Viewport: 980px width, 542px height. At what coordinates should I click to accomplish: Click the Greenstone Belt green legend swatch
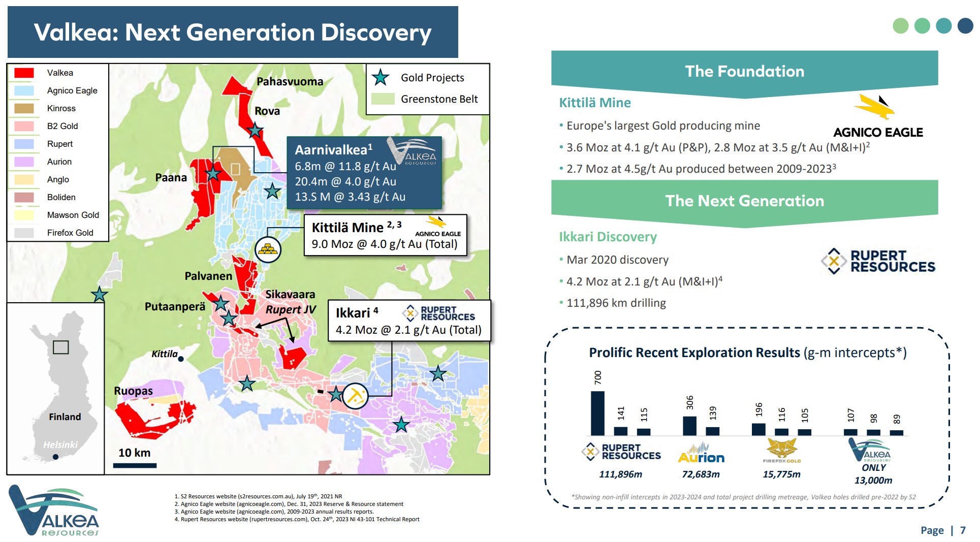tap(383, 99)
